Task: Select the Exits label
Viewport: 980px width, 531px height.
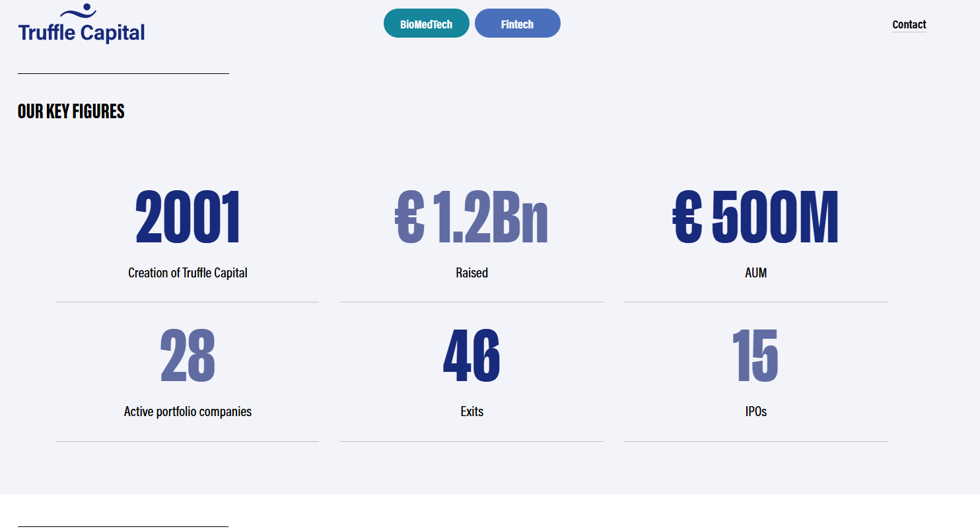Action: click(x=472, y=411)
